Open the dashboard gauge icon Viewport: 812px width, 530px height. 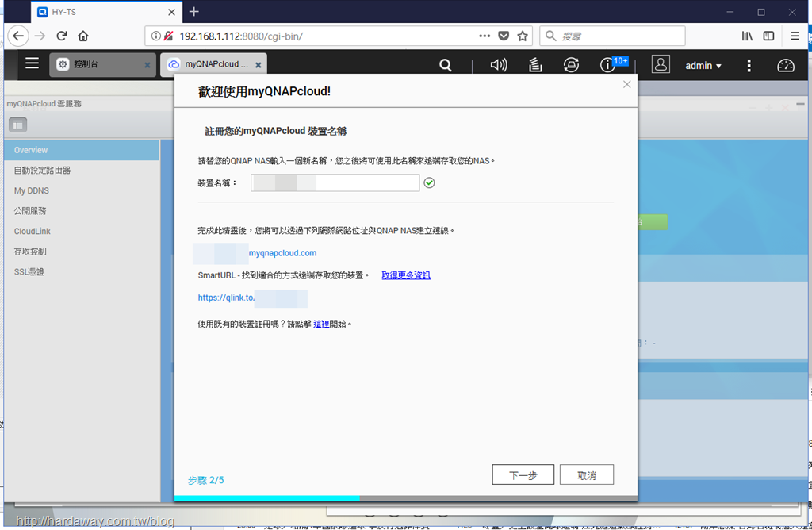click(786, 65)
